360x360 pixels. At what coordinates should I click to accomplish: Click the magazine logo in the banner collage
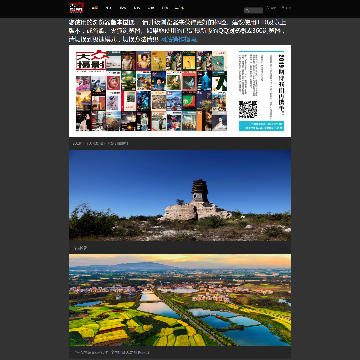pos(91,61)
